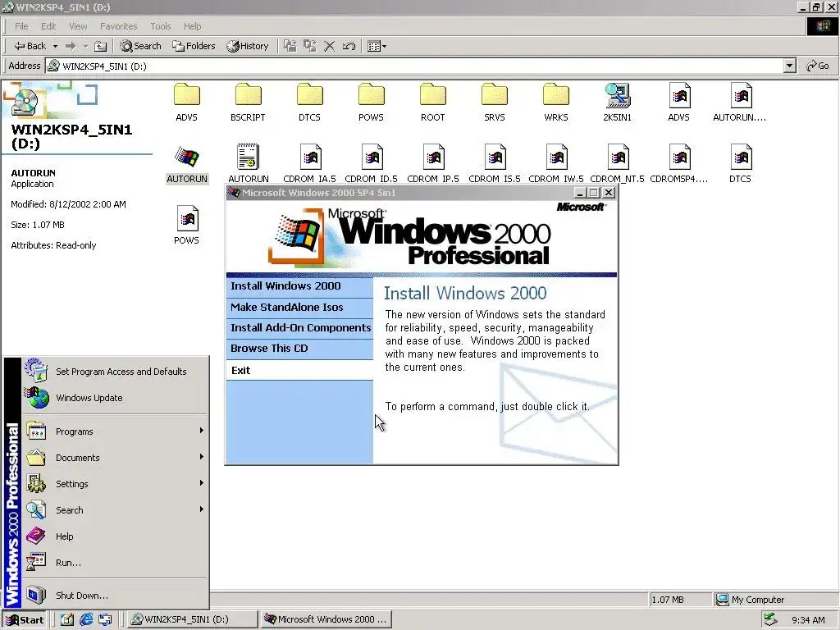
Task: Expand the Programs submenu
Action: (x=115, y=431)
